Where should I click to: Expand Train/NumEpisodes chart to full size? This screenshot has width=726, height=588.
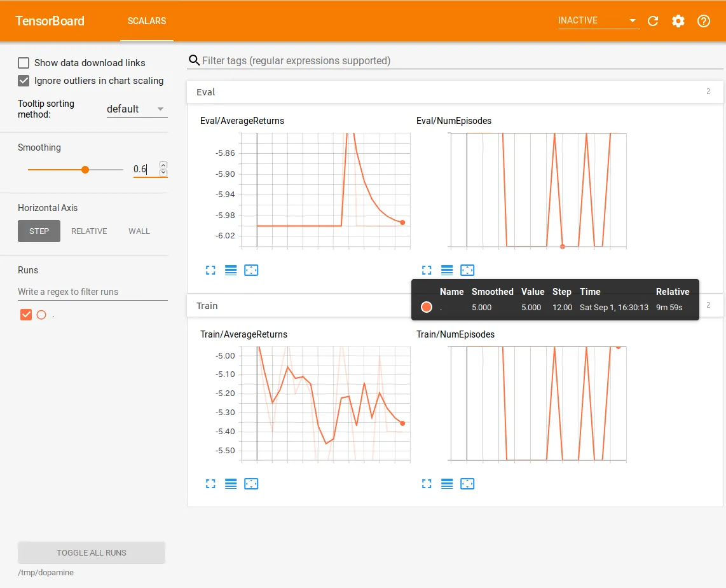pyautogui.click(x=427, y=484)
